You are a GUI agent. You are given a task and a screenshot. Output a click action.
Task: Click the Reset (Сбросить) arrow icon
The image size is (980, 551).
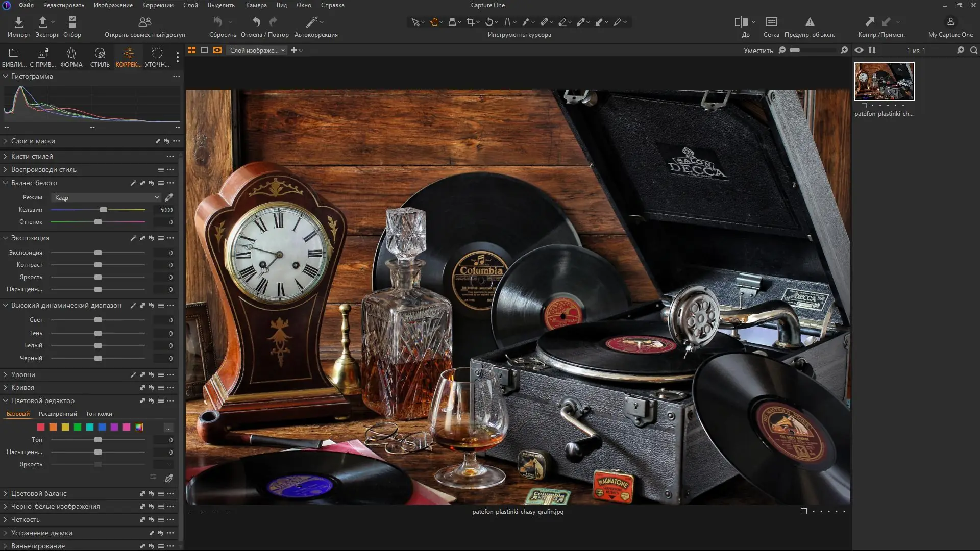click(x=218, y=22)
